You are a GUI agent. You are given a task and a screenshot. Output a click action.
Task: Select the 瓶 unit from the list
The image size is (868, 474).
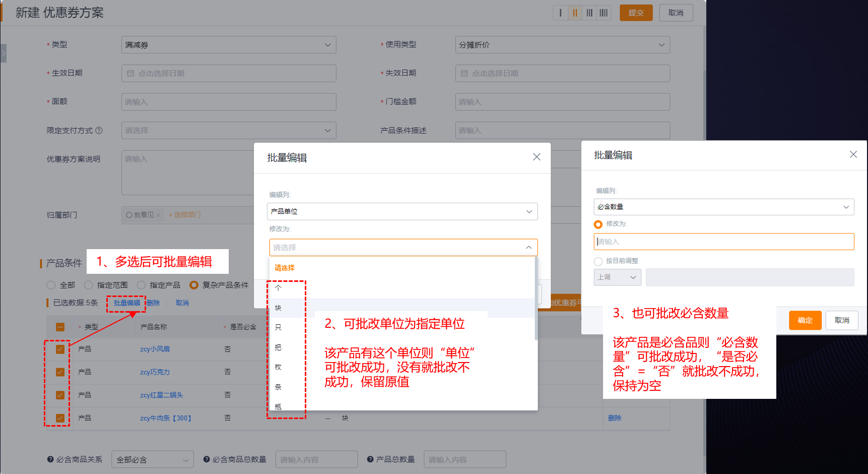pyautogui.click(x=278, y=406)
